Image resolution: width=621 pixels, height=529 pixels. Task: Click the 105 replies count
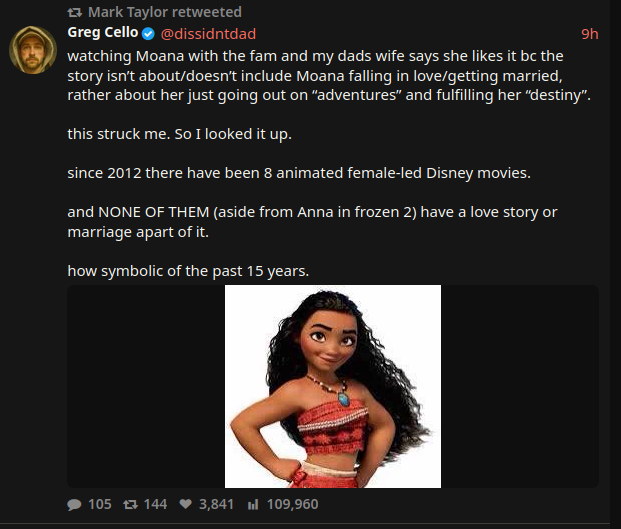[99, 504]
